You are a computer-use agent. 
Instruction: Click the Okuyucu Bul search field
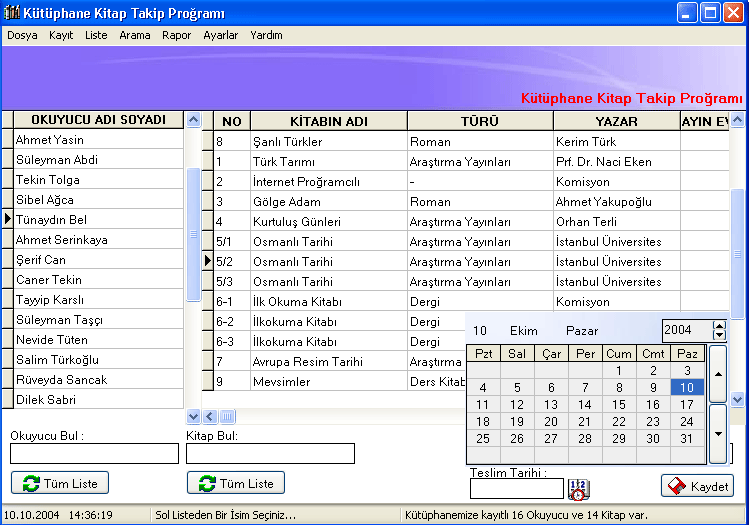[x=94, y=454]
